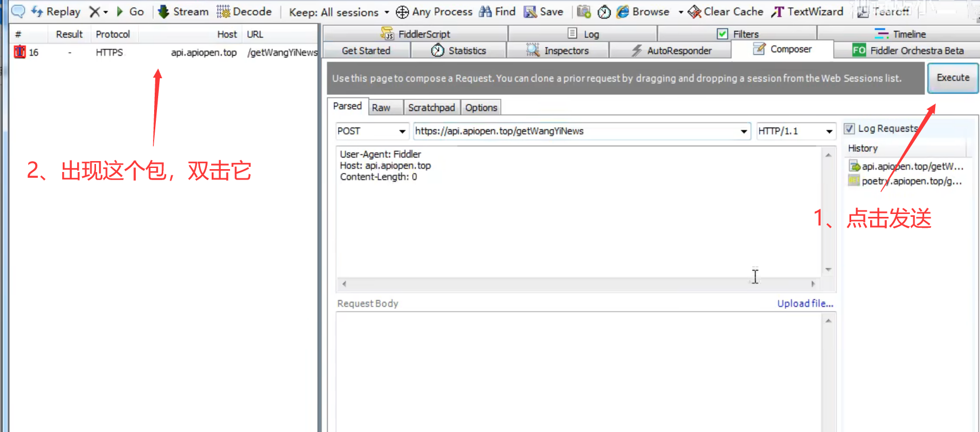Viewport: 980px width, 432px height.
Task: Click api.apiopen.top host cell
Action: pos(204,52)
